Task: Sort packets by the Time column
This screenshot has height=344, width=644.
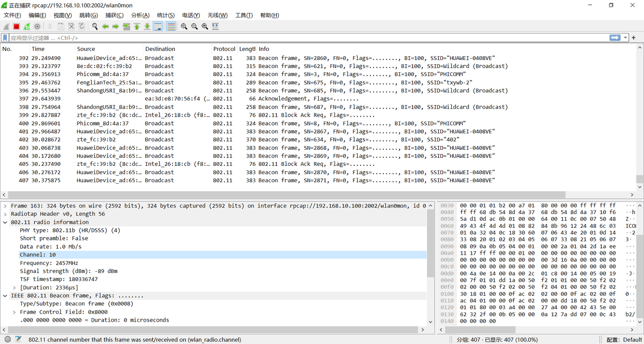Action: (52, 49)
